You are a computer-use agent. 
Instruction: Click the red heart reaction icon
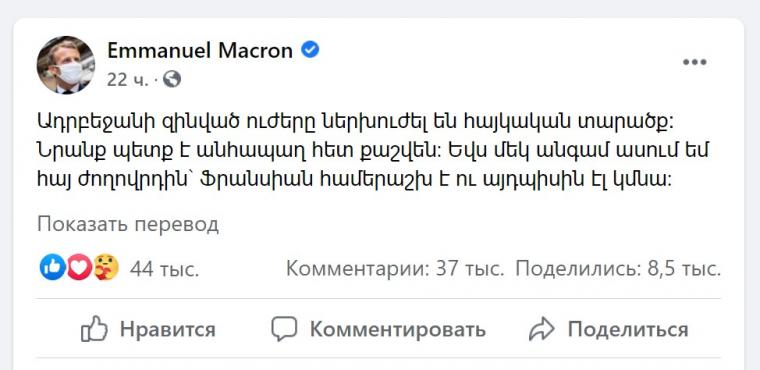point(79,267)
